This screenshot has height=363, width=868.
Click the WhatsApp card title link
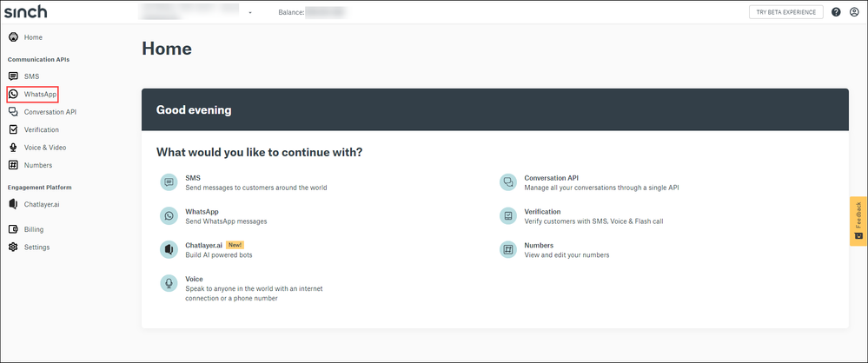(202, 211)
